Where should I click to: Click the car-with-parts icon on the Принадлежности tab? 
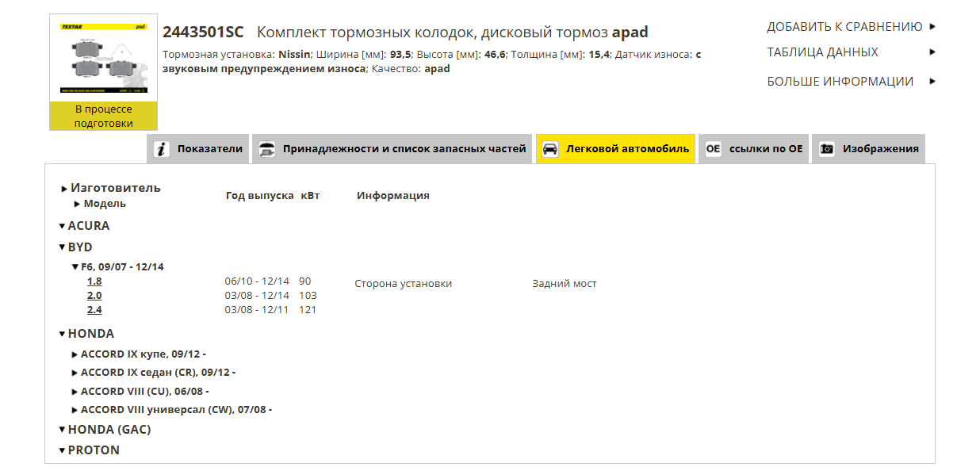tap(267, 149)
